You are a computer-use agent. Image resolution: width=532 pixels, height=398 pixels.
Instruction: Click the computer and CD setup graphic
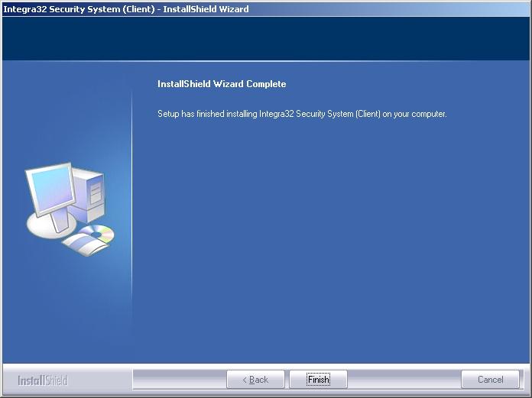70,209
